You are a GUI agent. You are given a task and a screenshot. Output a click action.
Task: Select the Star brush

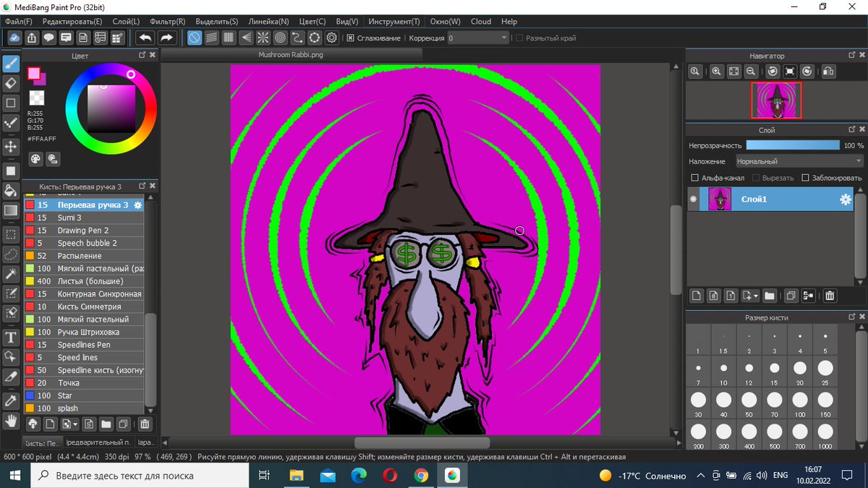click(x=84, y=395)
